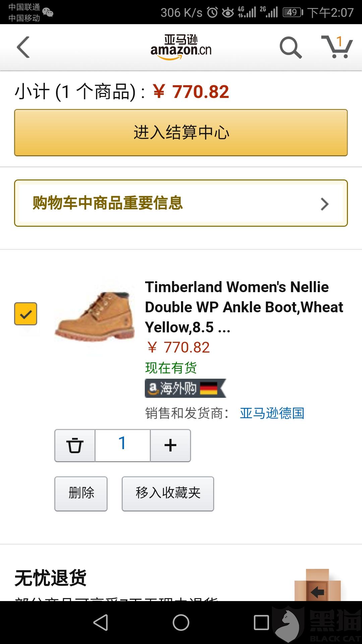The image size is (362, 644).
Task: Tap the quantity field showing 1
Action: 123,445
